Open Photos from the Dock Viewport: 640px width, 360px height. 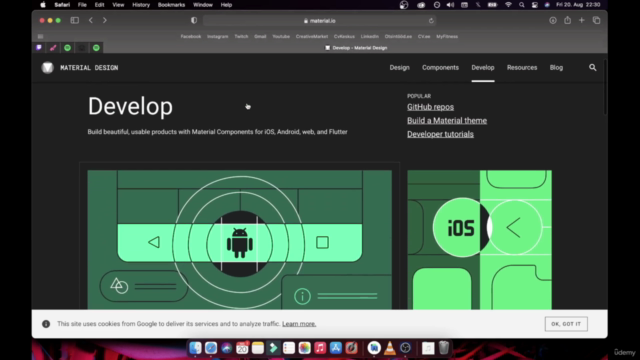pyautogui.click(x=304, y=348)
